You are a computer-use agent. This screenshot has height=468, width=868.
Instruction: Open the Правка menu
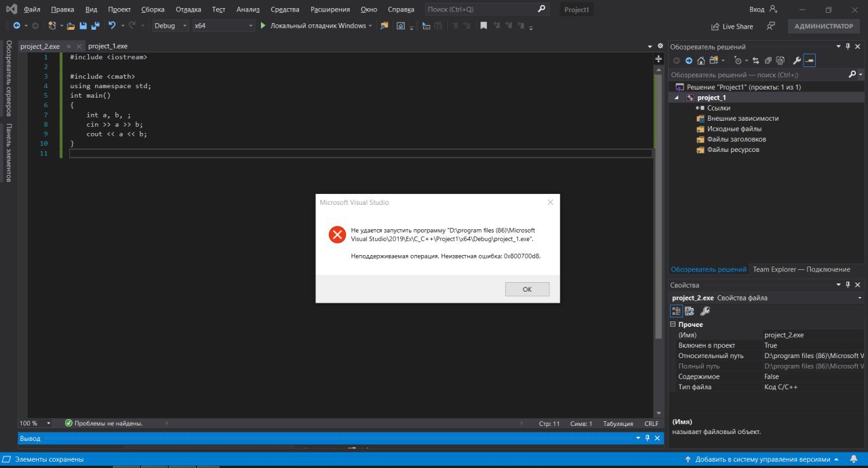[x=62, y=9]
